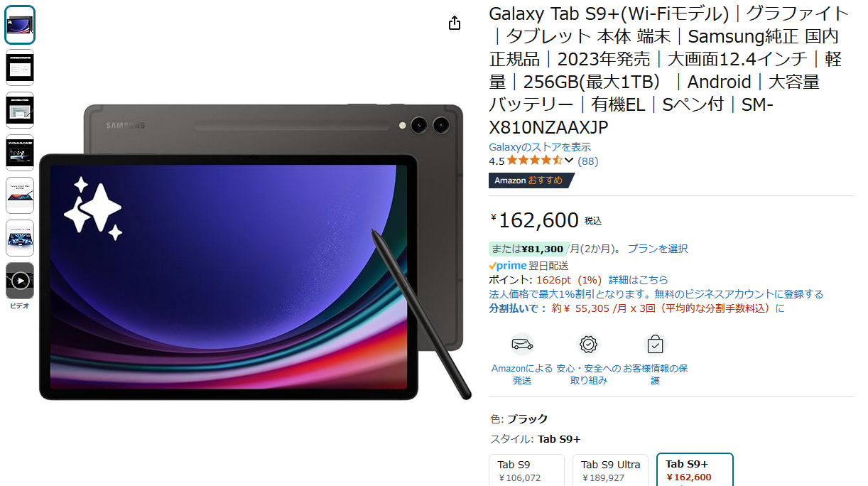868x486 pixels.
Task: Select the first product thumbnail
Action: [x=20, y=25]
